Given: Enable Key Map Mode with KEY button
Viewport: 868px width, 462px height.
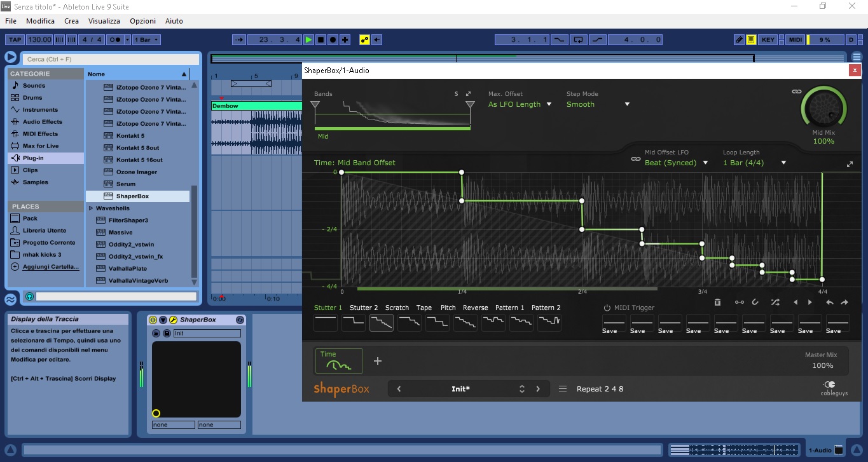Looking at the screenshot, I should point(768,39).
